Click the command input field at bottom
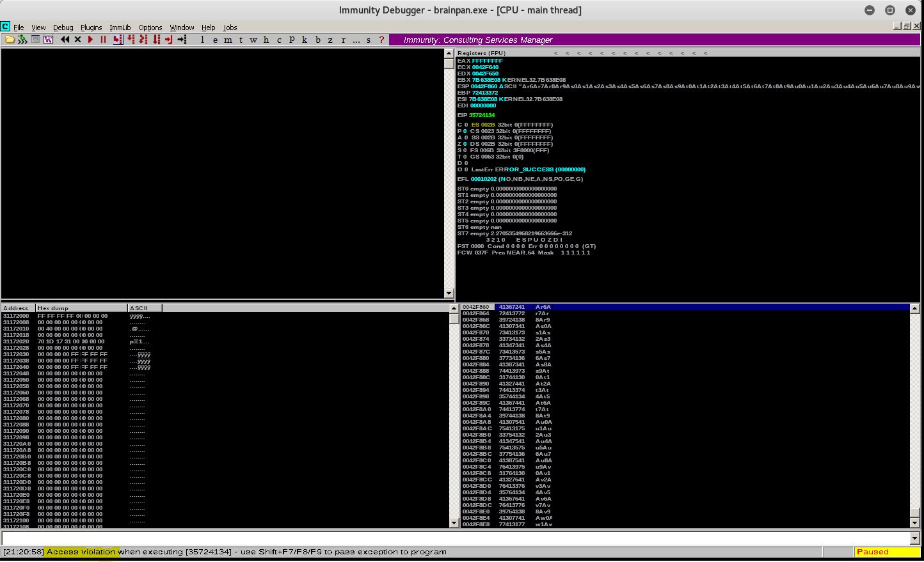924x562 pixels. coord(456,538)
